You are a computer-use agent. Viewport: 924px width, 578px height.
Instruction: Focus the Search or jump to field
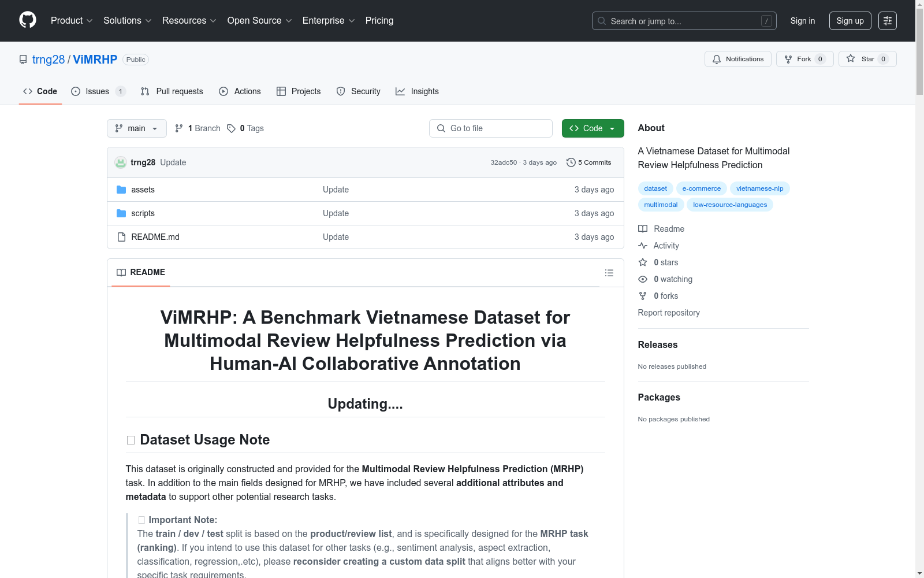click(684, 21)
